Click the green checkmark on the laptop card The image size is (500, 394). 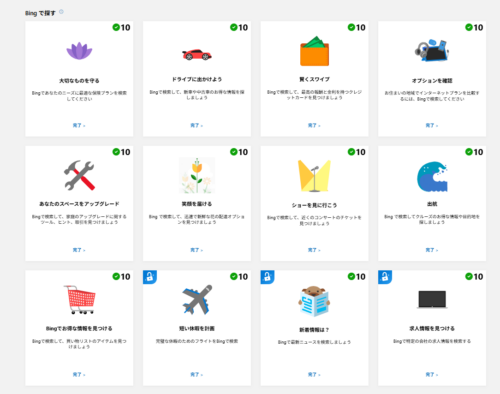point(469,276)
